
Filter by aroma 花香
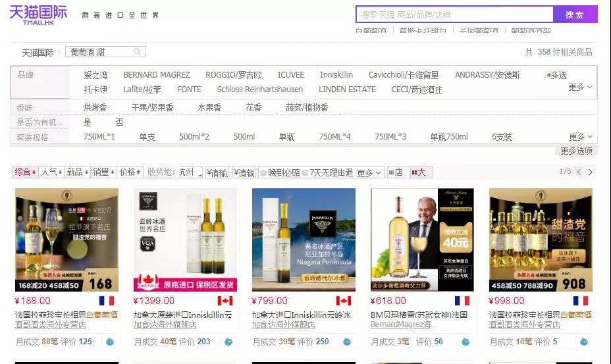[253, 107]
